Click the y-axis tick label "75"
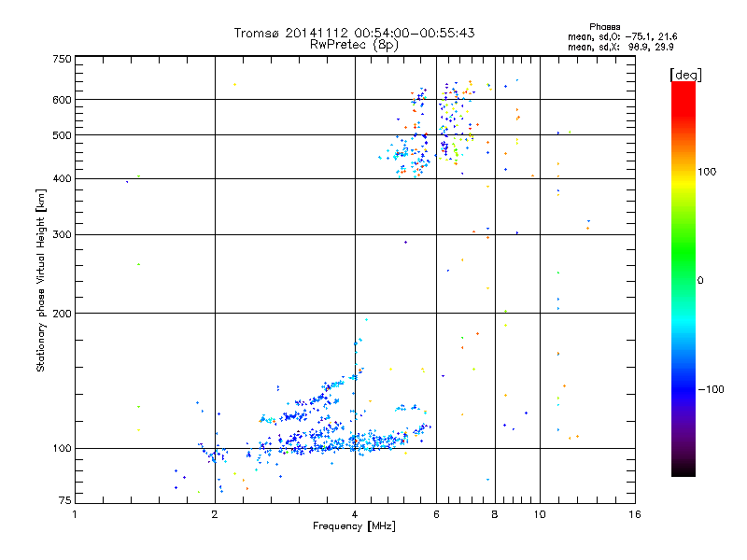The width and height of the screenshot is (747, 560). coord(65,500)
